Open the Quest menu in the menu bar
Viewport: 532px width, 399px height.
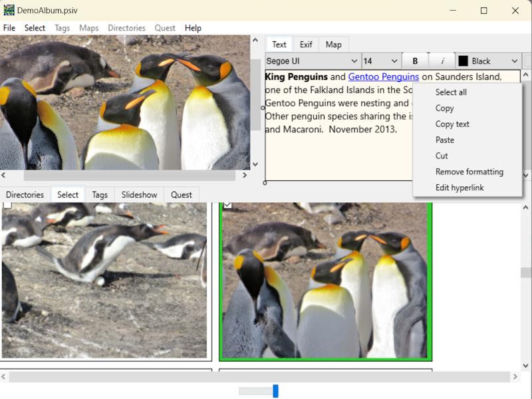(165, 28)
